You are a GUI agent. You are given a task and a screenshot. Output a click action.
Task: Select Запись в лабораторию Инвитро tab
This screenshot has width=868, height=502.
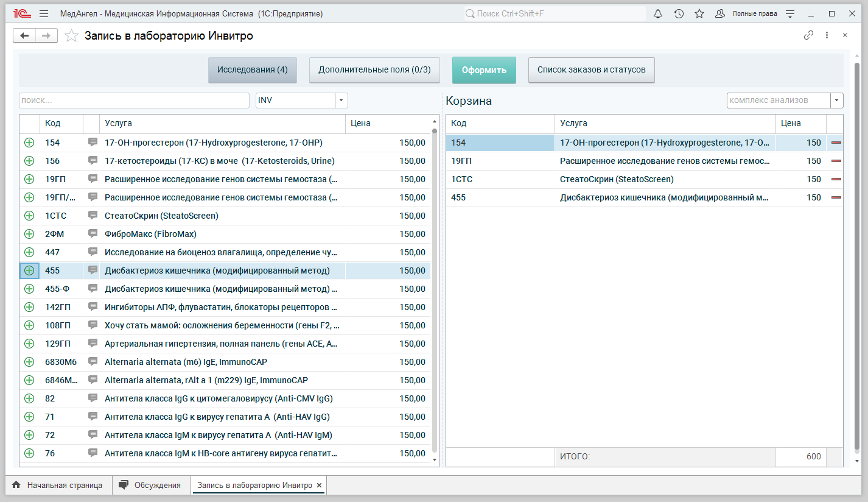pyautogui.click(x=254, y=486)
